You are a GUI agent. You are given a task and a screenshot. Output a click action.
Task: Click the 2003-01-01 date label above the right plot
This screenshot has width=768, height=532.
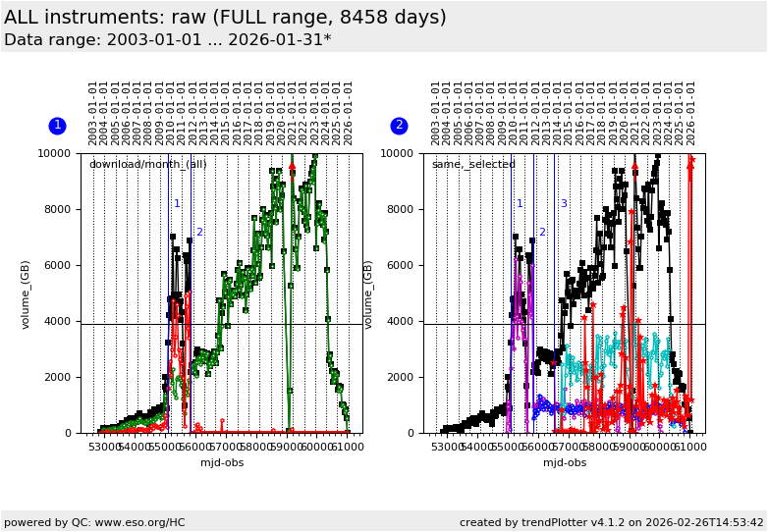point(436,112)
